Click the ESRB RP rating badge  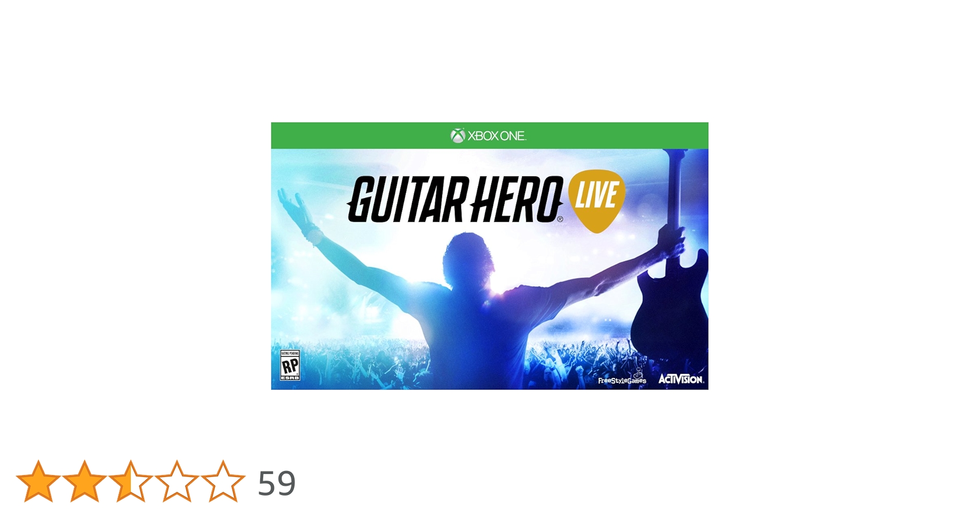tap(290, 365)
